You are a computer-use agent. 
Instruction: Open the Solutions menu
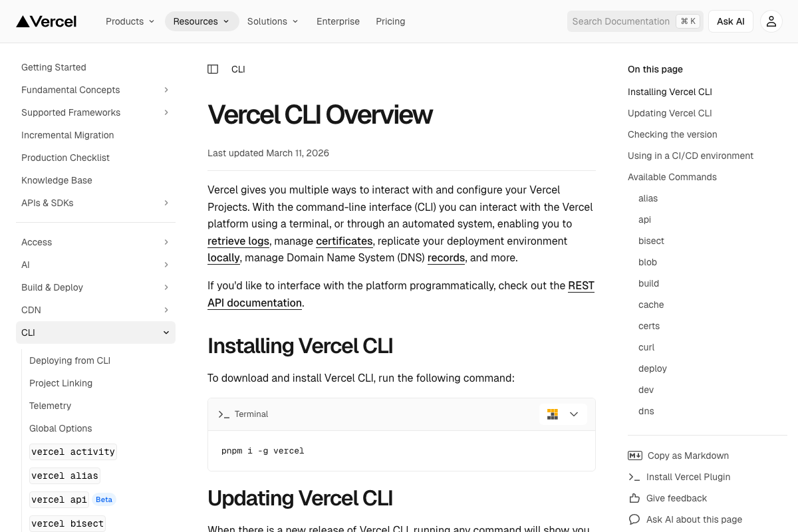[x=273, y=21]
